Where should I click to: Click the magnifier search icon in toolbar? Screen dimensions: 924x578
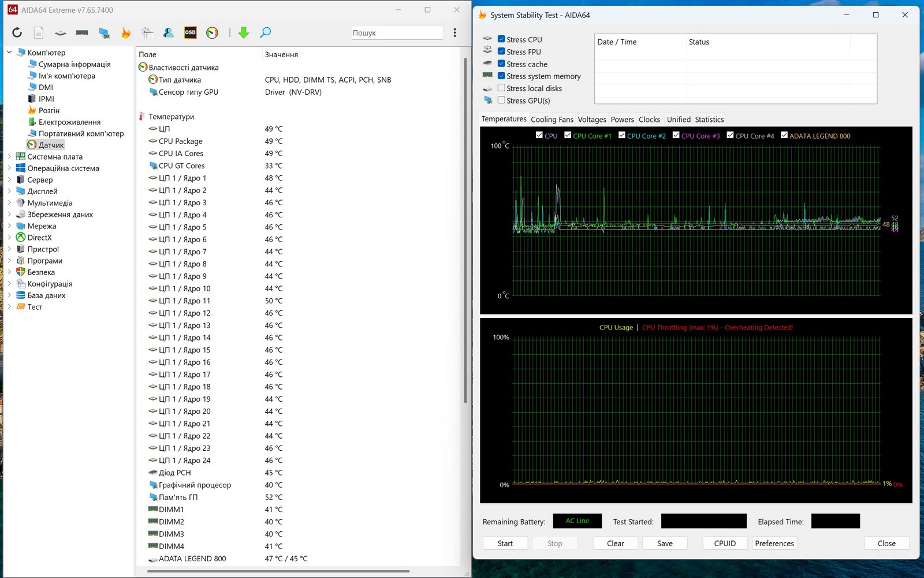pyautogui.click(x=265, y=33)
